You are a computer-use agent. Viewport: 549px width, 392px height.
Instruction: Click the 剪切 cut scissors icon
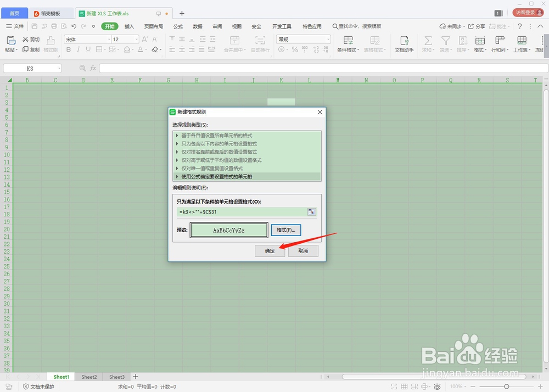pos(26,39)
